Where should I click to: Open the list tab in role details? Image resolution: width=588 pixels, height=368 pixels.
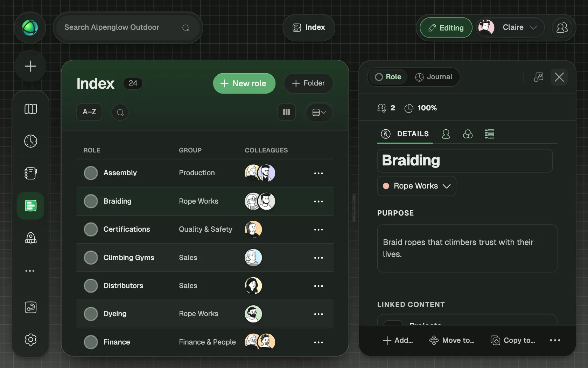(489, 134)
